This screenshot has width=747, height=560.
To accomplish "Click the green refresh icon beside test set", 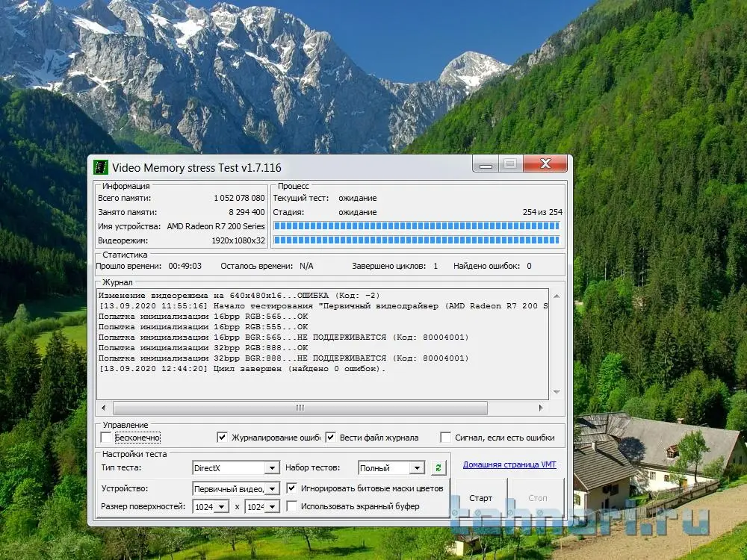I will click(x=438, y=467).
